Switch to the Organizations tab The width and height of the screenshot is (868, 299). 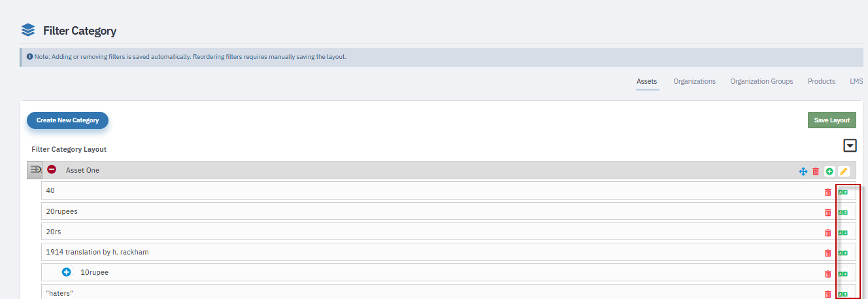tap(694, 81)
